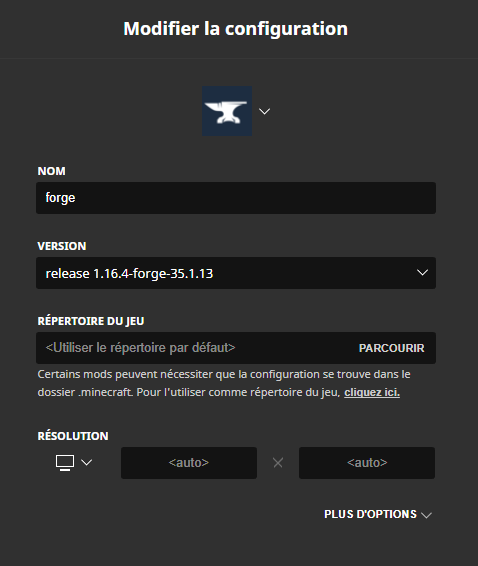Click the PARCOURIR browse button

point(391,348)
